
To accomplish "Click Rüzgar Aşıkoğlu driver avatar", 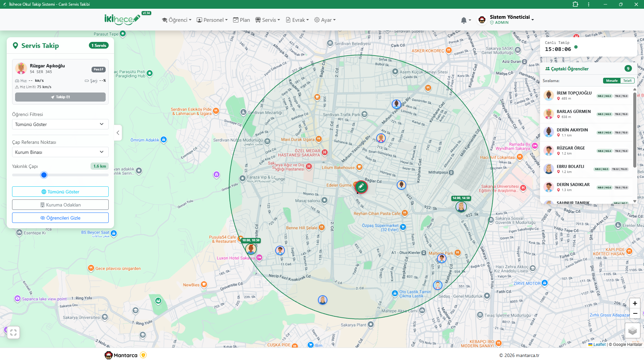I will click(21, 68).
